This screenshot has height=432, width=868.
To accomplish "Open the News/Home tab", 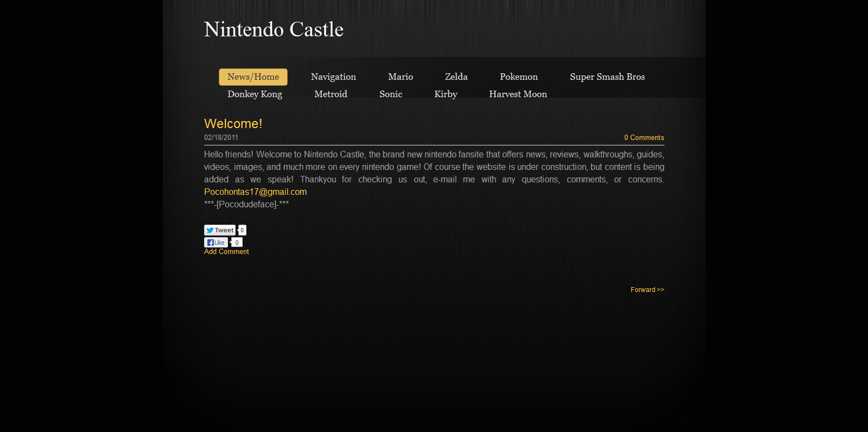I will pos(253,77).
